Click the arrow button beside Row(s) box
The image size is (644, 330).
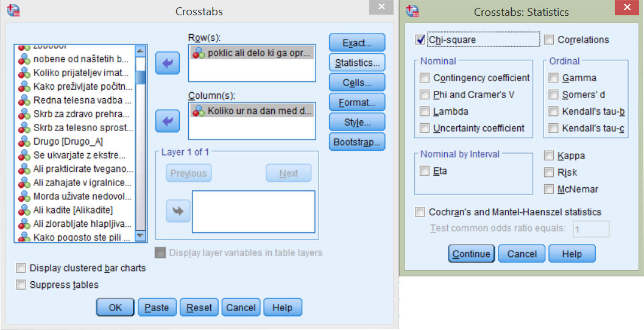[167, 63]
